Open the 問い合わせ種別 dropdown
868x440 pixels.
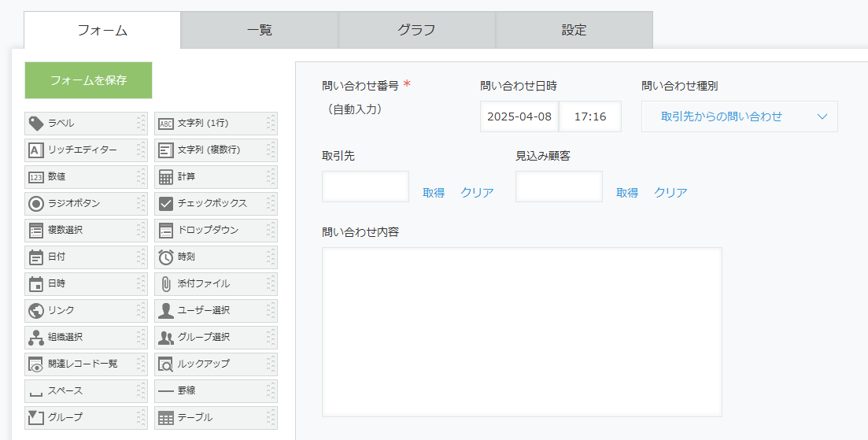coord(739,116)
